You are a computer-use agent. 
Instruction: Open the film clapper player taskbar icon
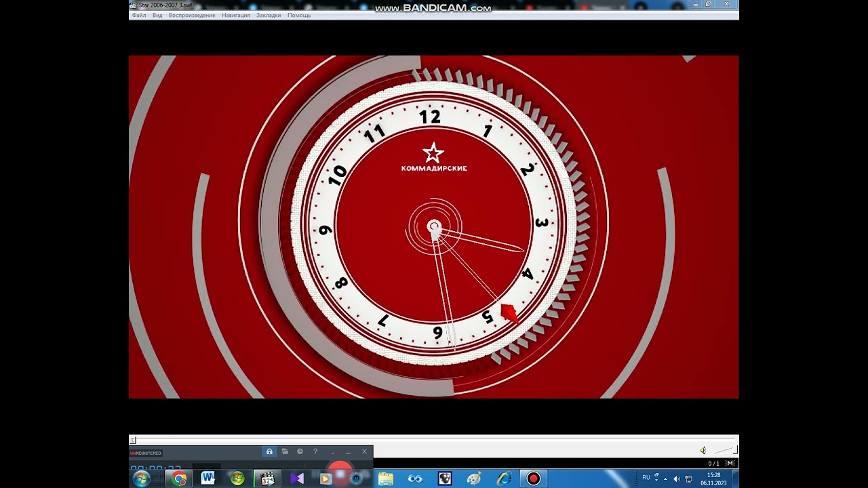click(x=267, y=479)
